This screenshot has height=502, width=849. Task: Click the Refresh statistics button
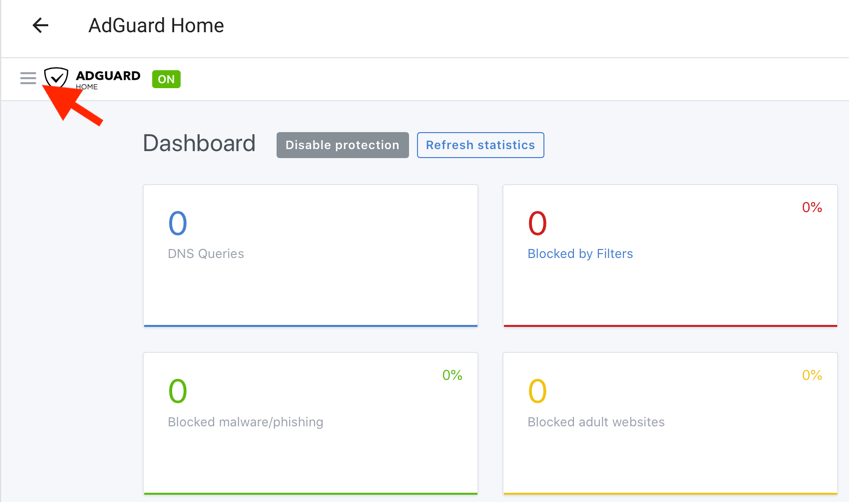point(480,145)
